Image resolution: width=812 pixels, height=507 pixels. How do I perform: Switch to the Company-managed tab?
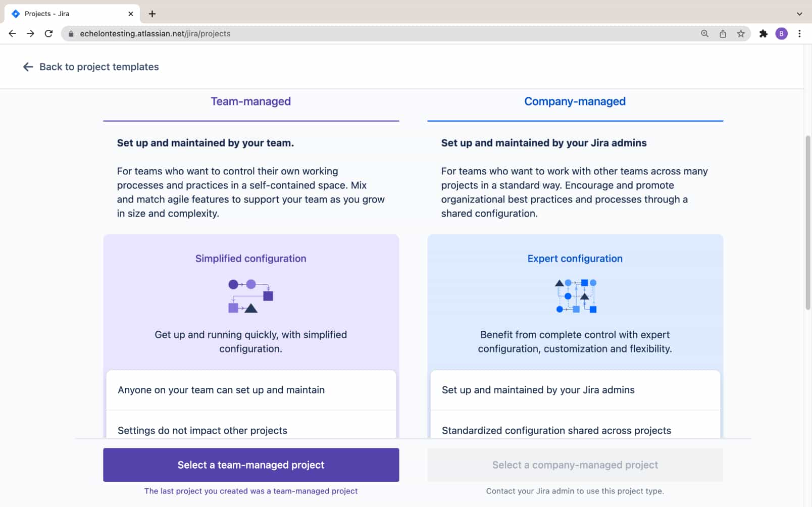575,101
